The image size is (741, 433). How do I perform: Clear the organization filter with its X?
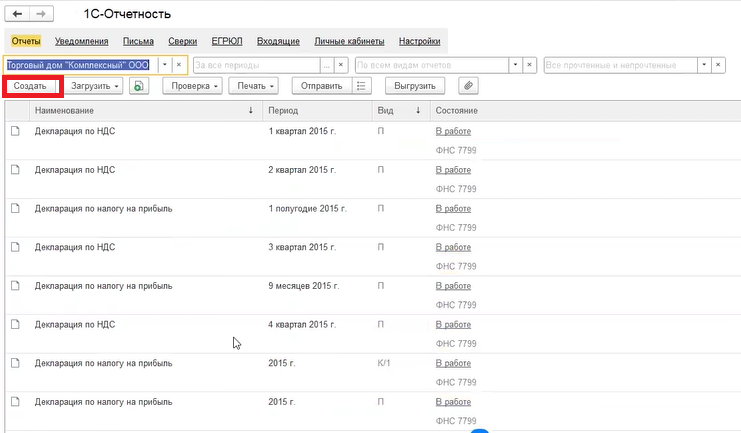pos(178,64)
